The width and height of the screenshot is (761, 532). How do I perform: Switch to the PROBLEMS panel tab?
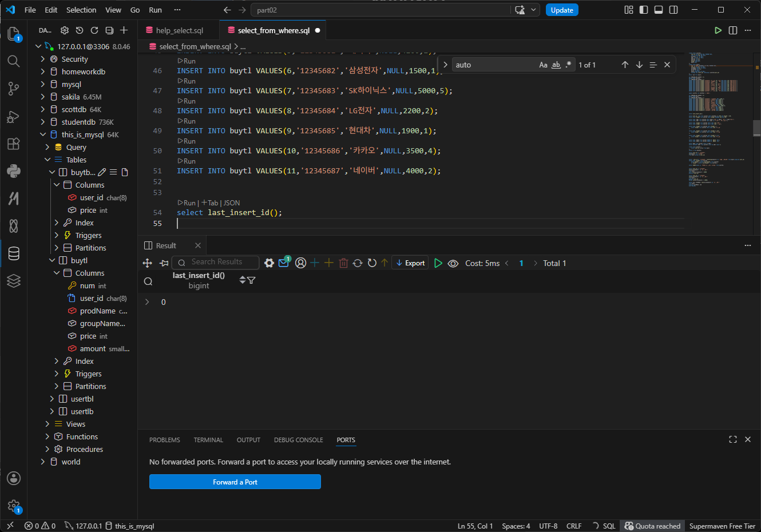(x=165, y=440)
